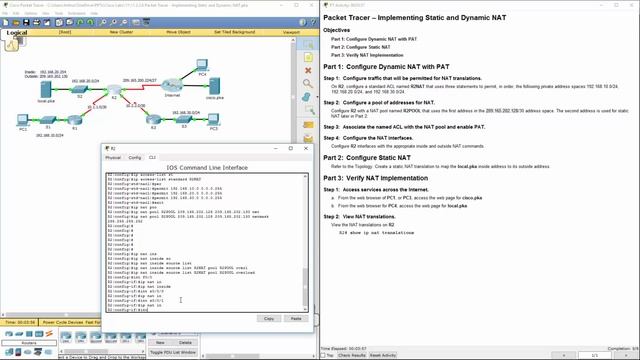This screenshot has height=360, width=640.
Task: Choose the Add Complex PDU envelope tool
Action: coord(308,139)
